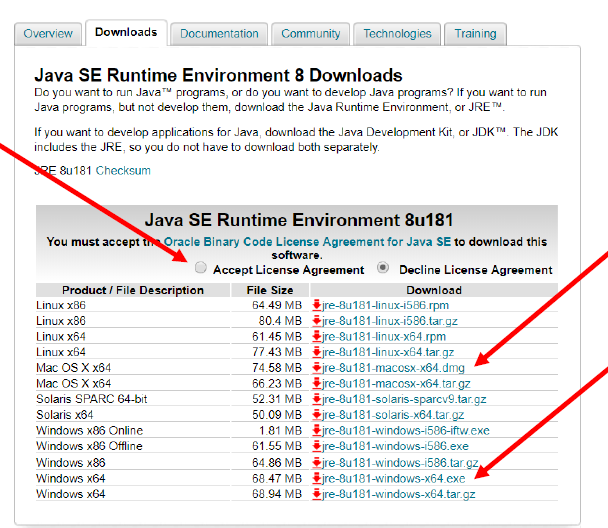Open the Overview tab
608x528 pixels.
(x=47, y=33)
